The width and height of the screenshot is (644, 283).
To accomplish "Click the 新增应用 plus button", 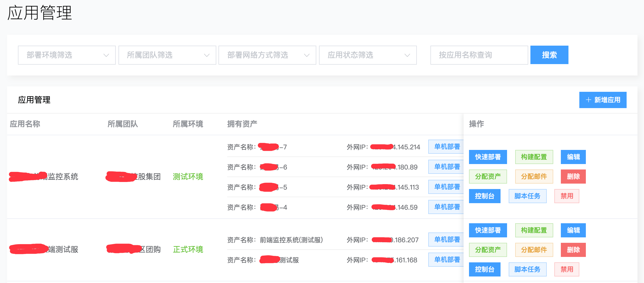I will tap(603, 100).
